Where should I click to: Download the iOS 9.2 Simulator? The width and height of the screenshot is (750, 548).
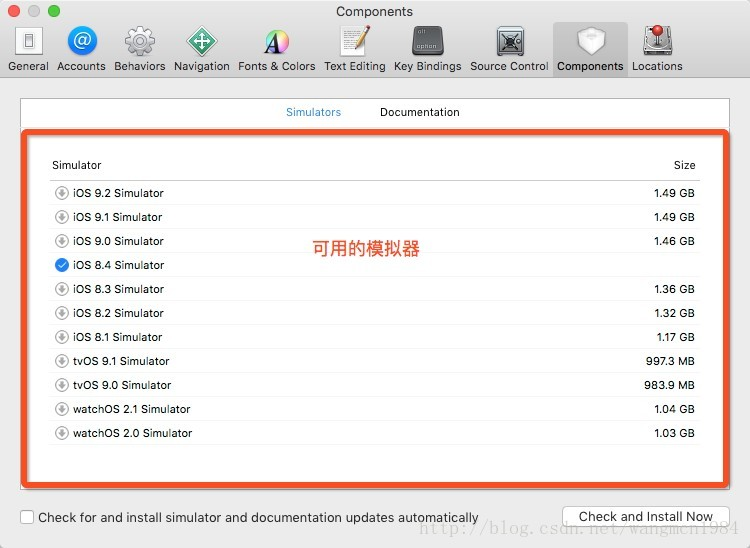[x=61, y=193]
